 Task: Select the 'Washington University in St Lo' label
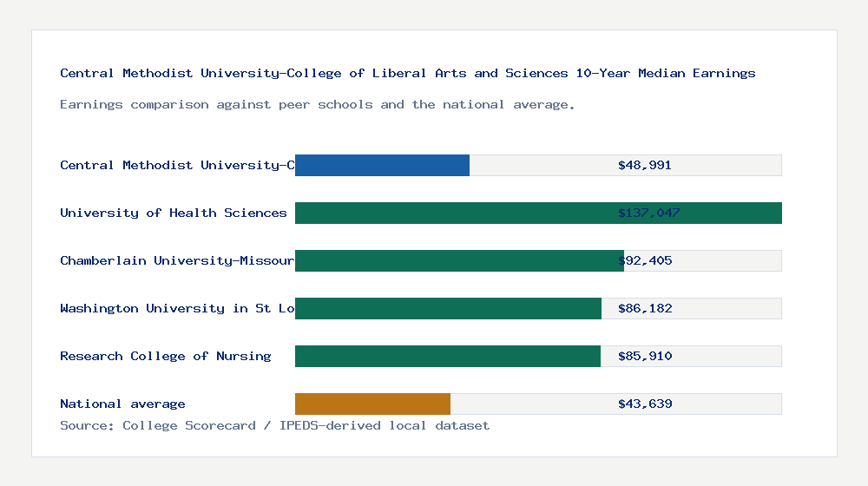177,308
